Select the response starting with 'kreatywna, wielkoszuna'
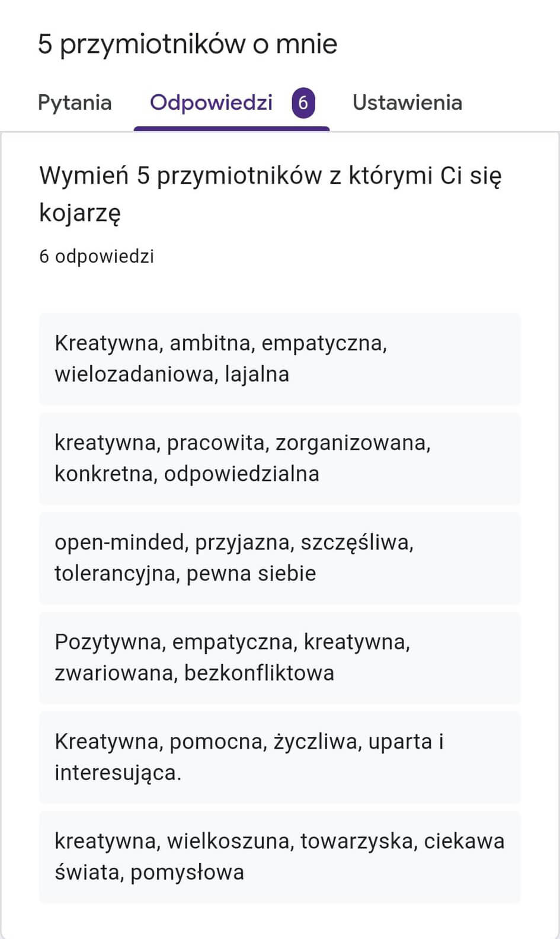 pyautogui.click(x=280, y=857)
